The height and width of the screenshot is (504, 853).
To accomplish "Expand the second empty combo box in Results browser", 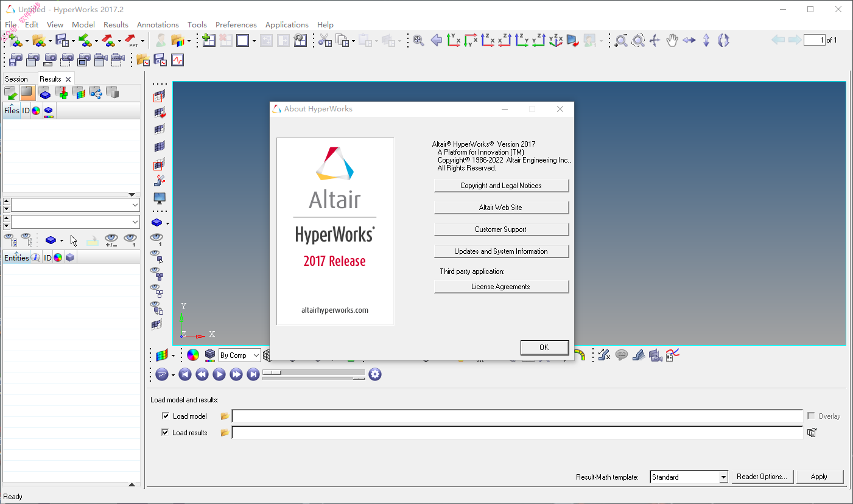I will pos(135,222).
